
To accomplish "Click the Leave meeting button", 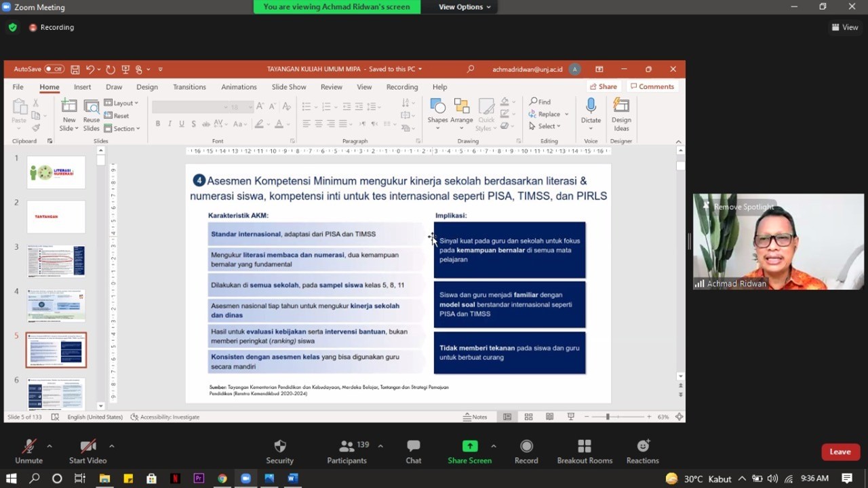I will click(840, 452).
